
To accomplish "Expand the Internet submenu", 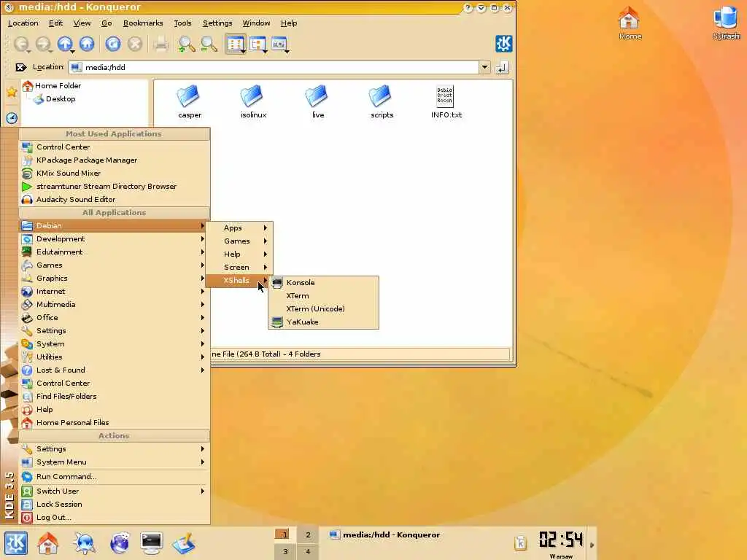I will tap(114, 292).
